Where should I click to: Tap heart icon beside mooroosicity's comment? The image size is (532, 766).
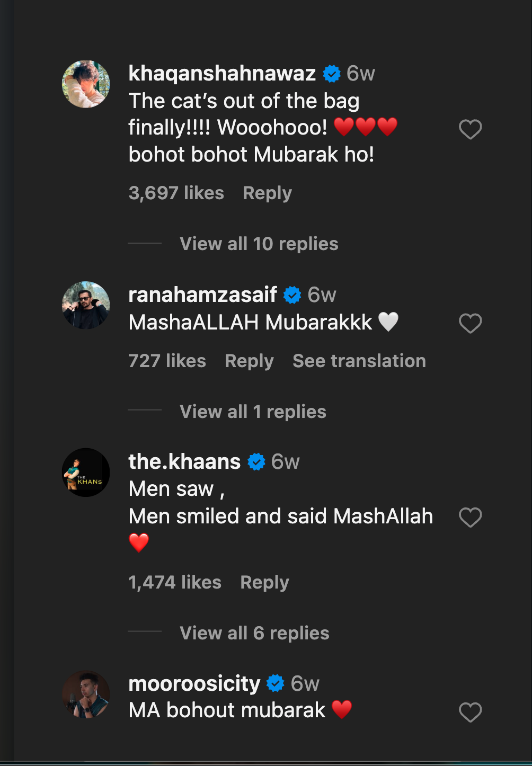click(x=470, y=712)
